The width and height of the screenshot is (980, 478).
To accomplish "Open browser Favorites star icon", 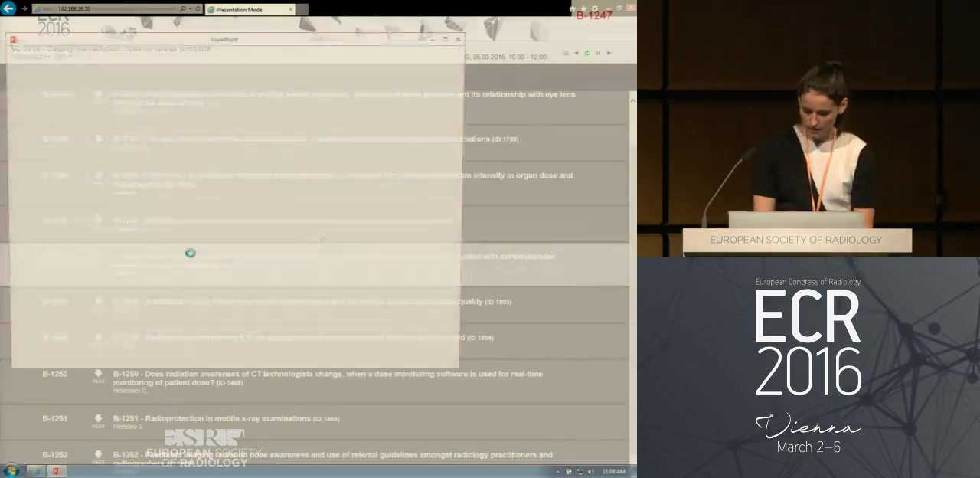I will tap(583, 9).
